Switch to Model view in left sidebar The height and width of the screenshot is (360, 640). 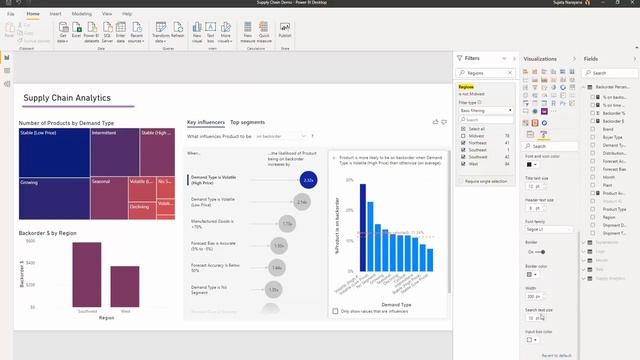pos(7,84)
